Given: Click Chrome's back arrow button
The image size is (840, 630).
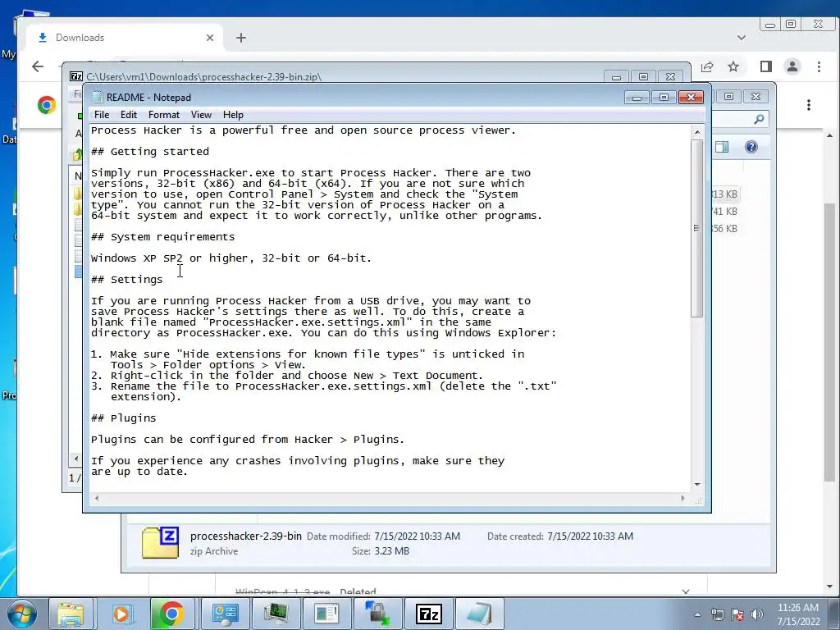Looking at the screenshot, I should (38, 66).
